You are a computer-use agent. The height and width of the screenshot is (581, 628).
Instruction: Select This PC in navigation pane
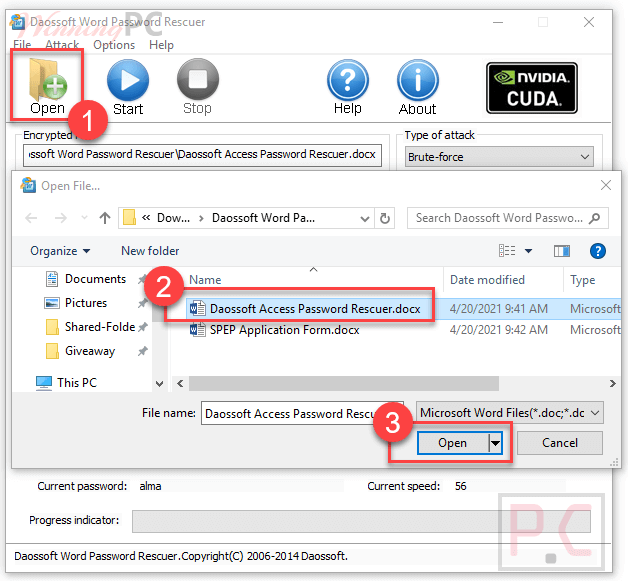point(66,383)
